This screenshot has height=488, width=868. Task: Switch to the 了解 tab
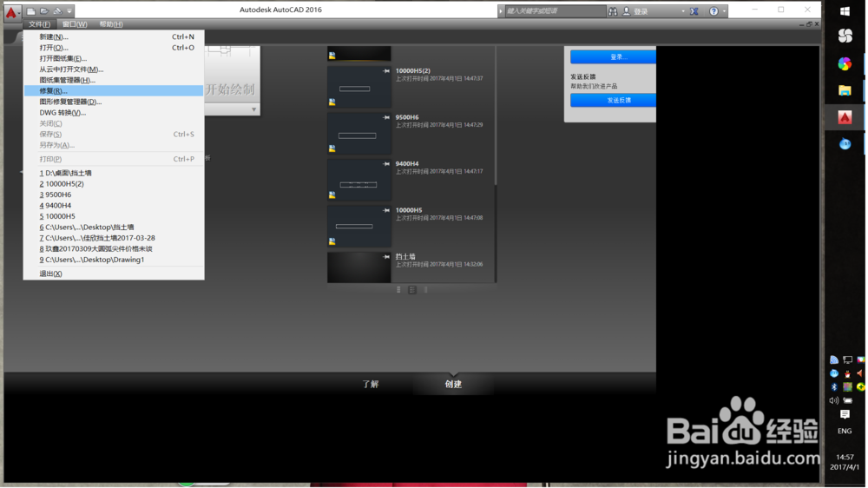(371, 384)
